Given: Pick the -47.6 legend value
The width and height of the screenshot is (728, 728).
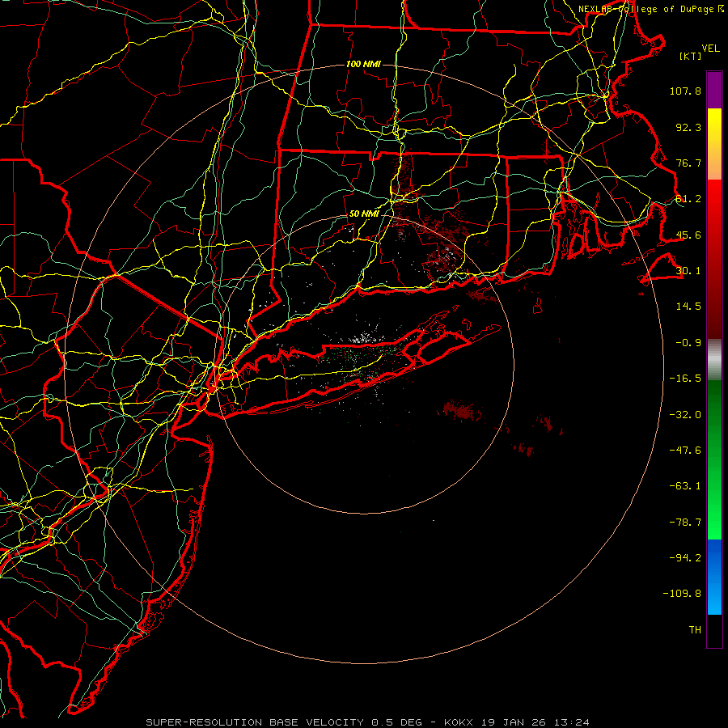Looking at the screenshot, I should point(685,451).
